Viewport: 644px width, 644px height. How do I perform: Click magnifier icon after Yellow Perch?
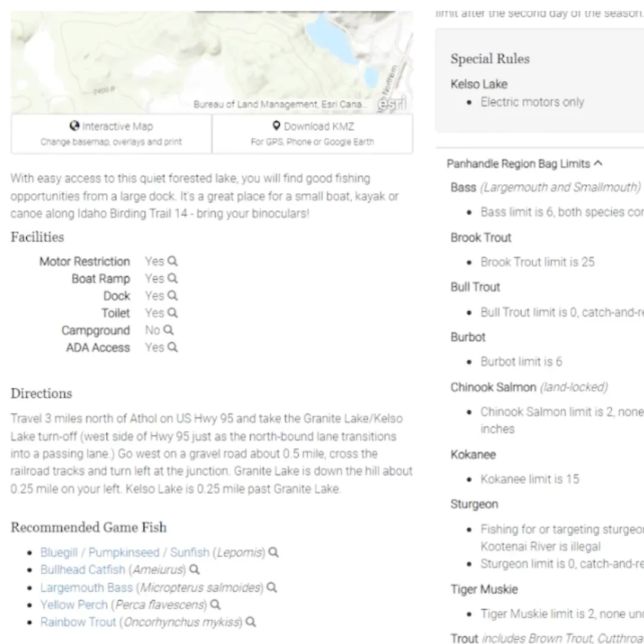(216, 605)
